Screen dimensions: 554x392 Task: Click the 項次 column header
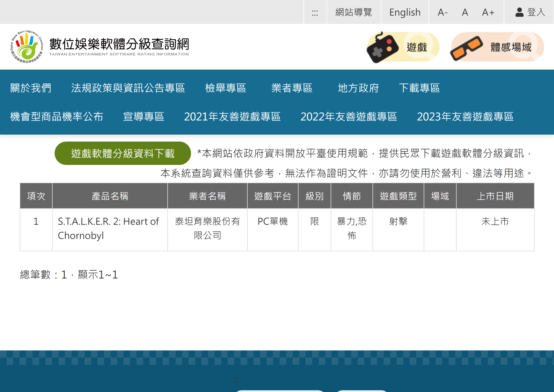point(36,196)
